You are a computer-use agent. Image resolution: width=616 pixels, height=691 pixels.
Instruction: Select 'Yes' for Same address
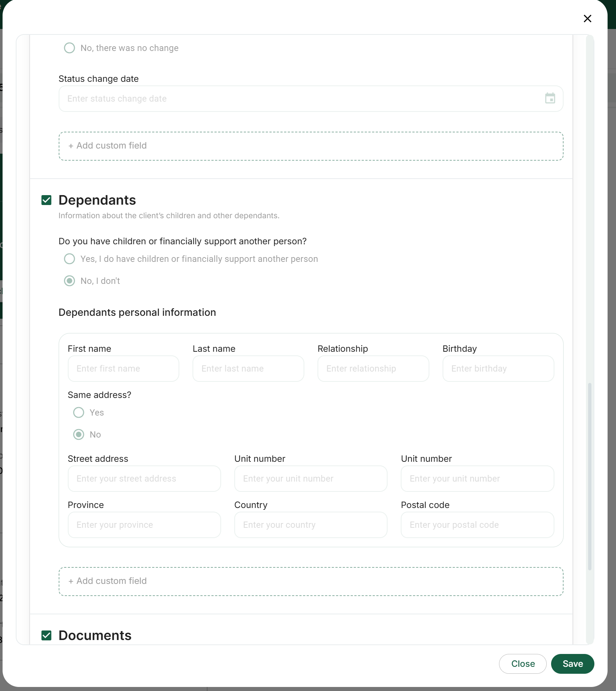point(79,413)
